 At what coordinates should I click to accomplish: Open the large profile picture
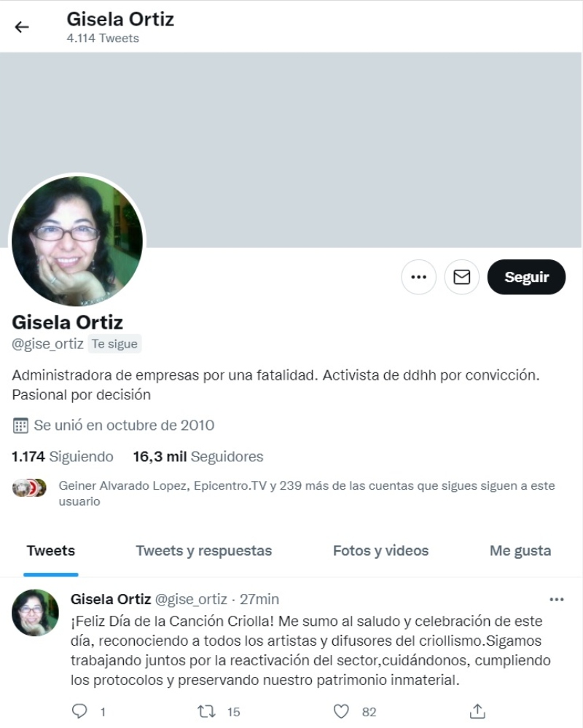(x=77, y=241)
